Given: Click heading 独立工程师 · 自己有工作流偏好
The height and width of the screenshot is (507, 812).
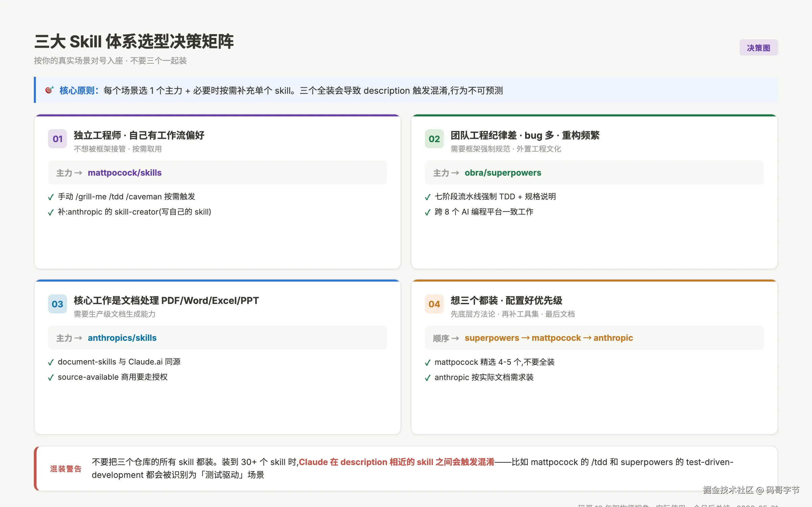Looking at the screenshot, I should [x=139, y=135].
